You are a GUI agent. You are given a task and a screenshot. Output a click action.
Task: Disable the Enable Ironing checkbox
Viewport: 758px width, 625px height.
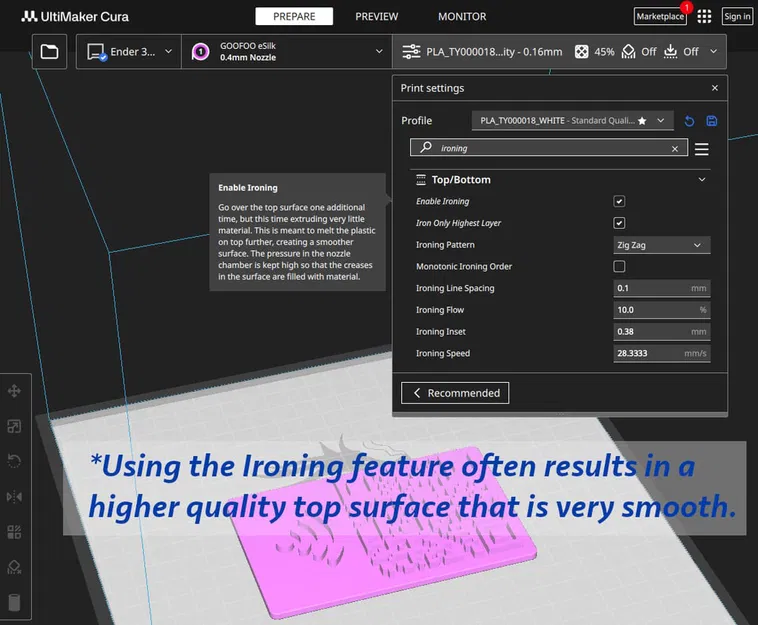619,201
